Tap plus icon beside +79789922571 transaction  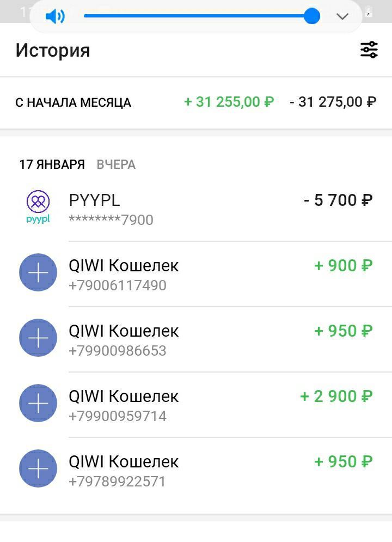click(x=38, y=468)
